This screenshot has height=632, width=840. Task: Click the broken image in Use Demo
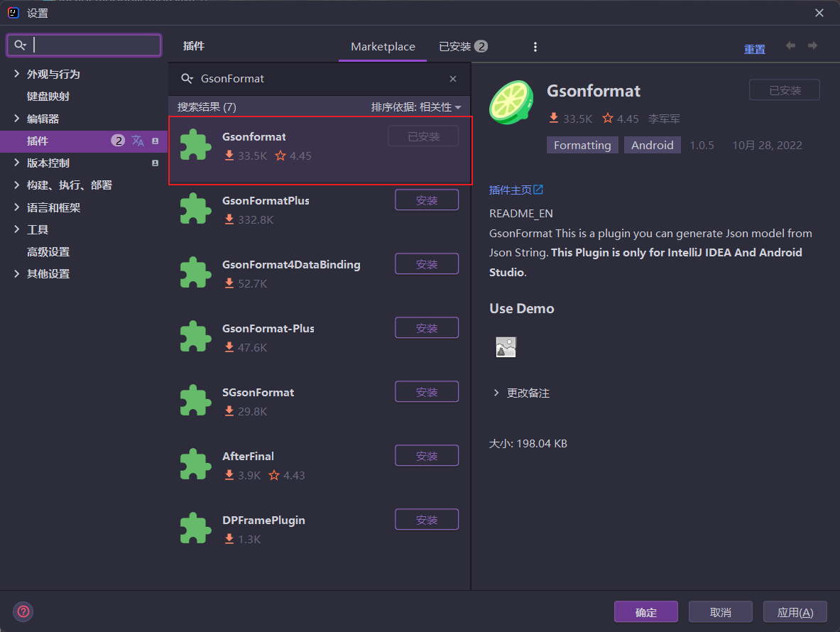point(506,348)
